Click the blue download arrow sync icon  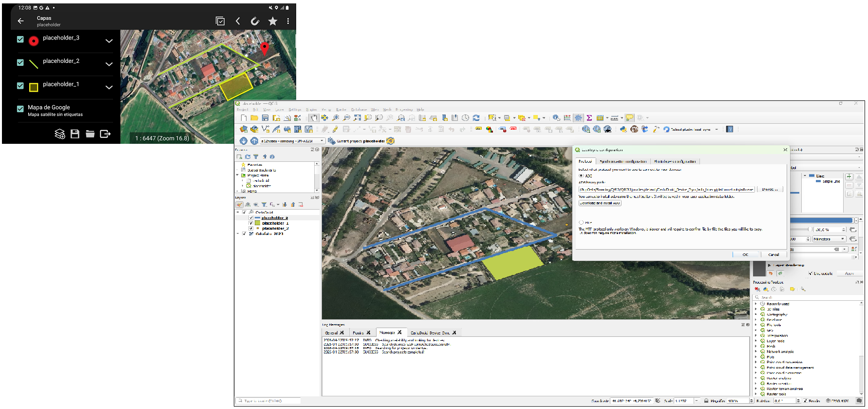244,141
